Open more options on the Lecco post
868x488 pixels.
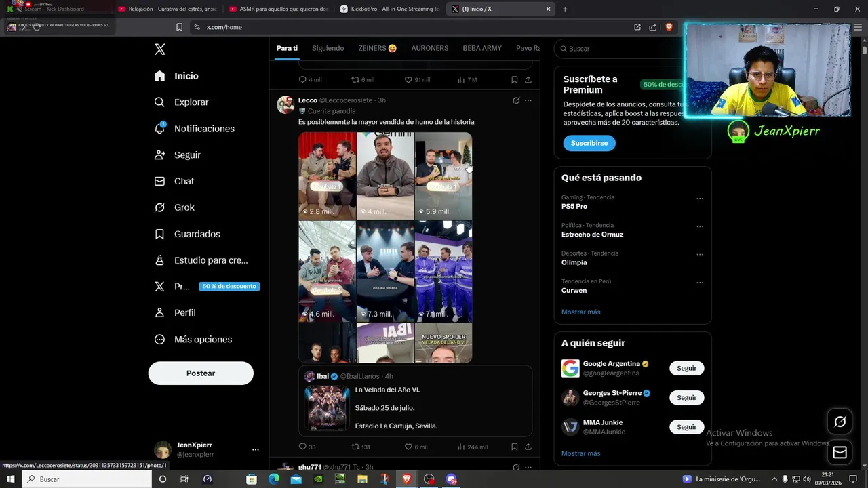528,100
